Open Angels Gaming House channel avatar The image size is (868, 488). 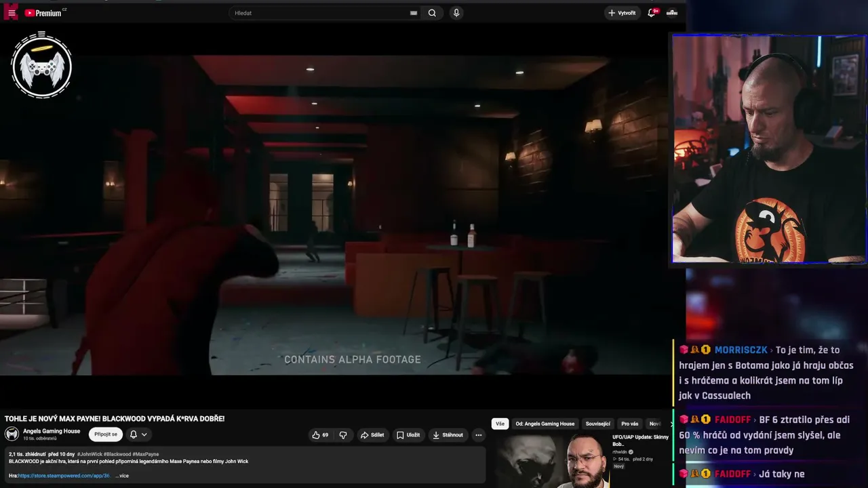pyautogui.click(x=12, y=434)
